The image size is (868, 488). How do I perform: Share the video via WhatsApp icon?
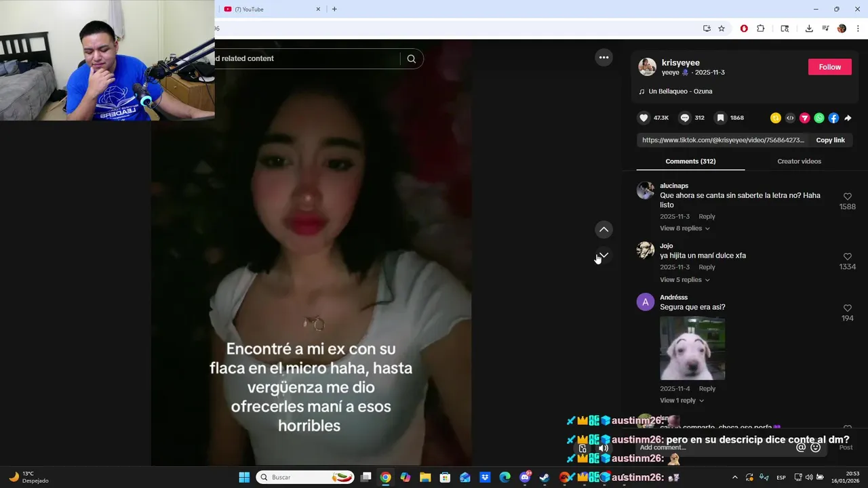819,118
